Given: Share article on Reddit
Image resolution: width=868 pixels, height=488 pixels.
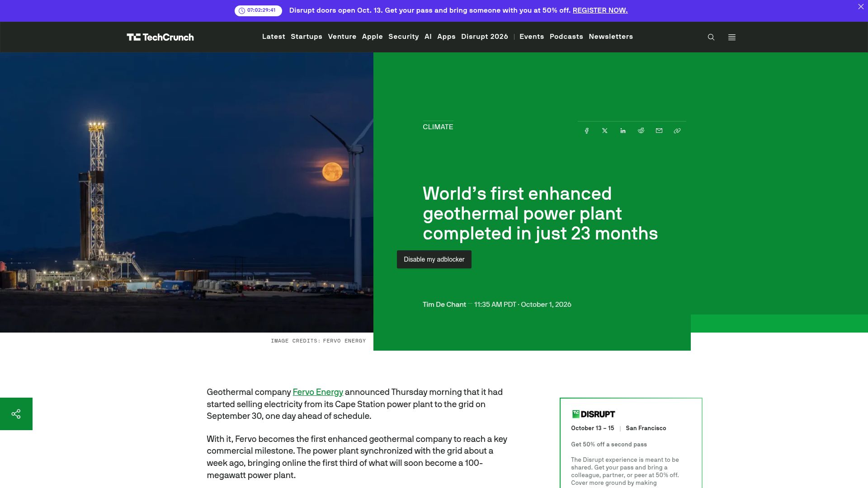Looking at the screenshot, I should 641,131.
